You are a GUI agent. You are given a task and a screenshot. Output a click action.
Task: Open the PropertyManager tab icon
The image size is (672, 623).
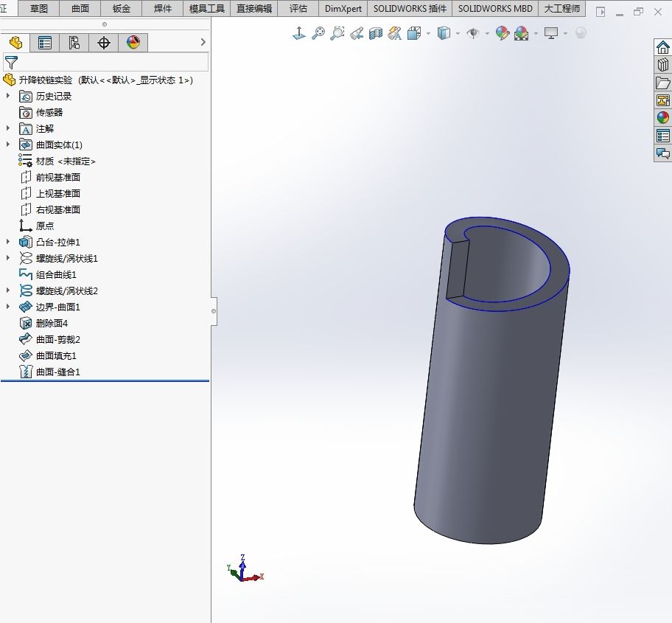[45, 43]
